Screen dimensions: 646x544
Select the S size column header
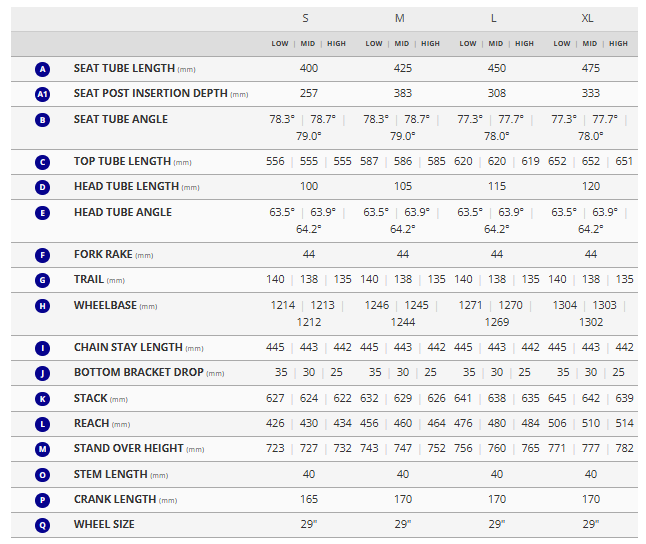(x=306, y=19)
